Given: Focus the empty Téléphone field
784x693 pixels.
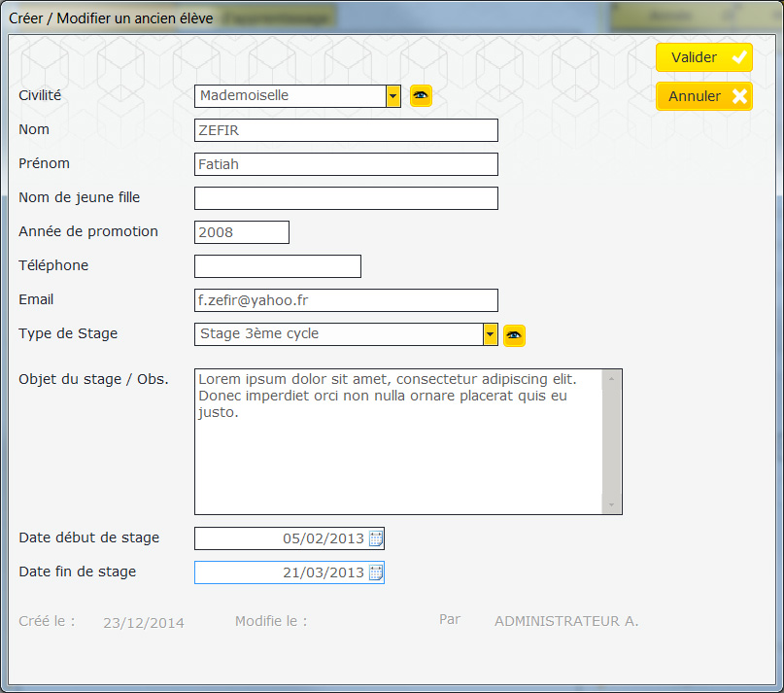Looking at the screenshot, I should [x=278, y=266].
